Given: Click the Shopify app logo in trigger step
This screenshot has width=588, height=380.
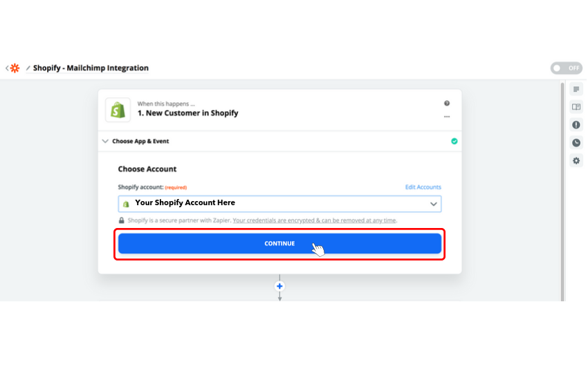Looking at the screenshot, I should (x=118, y=110).
